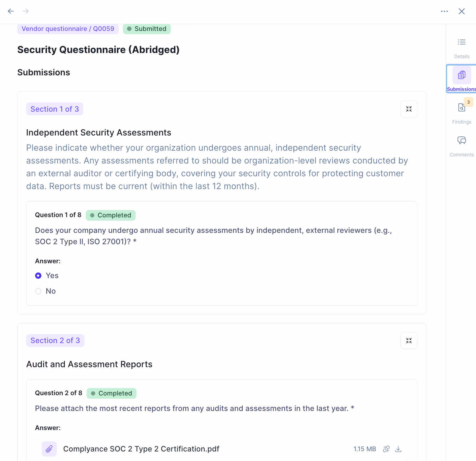Collapse Section 1 of 3
476x461 pixels.
click(409, 109)
